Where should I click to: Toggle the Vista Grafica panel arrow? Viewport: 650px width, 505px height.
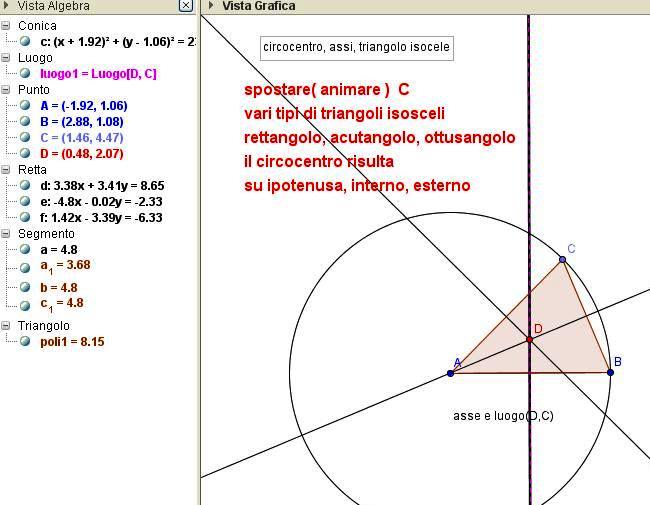(x=211, y=5)
